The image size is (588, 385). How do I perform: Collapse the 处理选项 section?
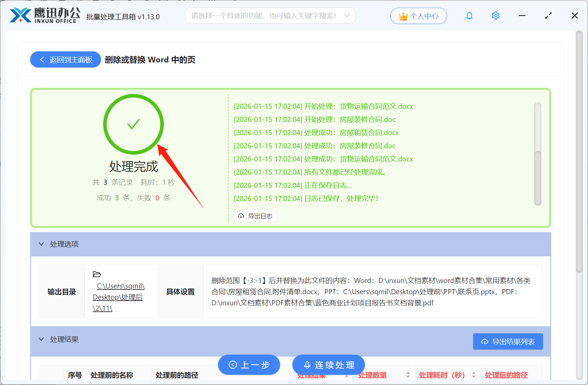point(41,244)
